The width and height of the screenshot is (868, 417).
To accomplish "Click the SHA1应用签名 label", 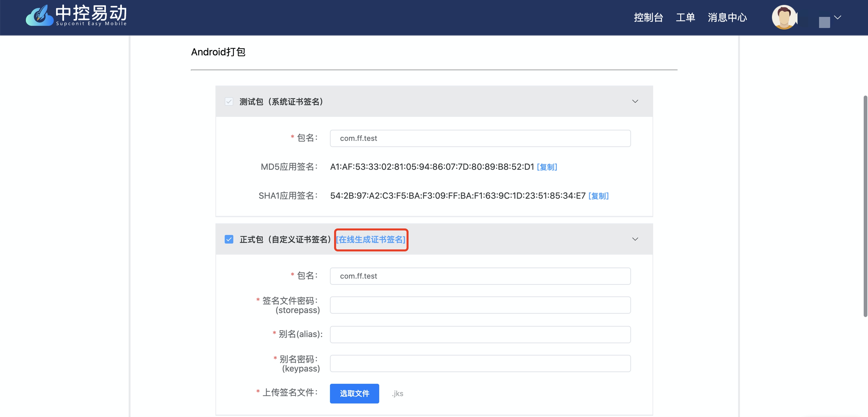I will coord(288,196).
